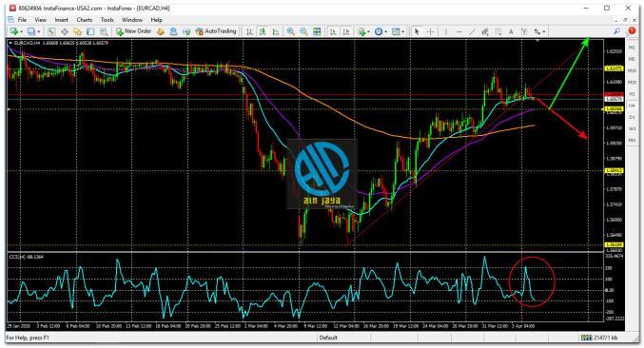The height and width of the screenshot is (348, 644).
Task: Toggle chart shift icon
Action: pos(346,31)
